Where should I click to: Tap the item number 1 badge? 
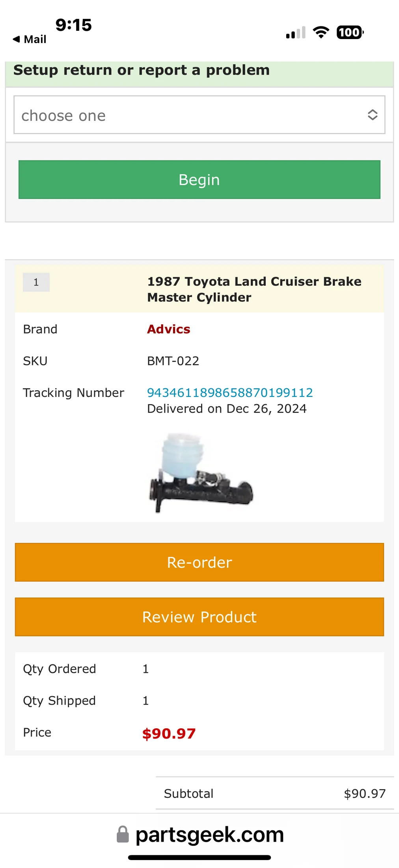click(x=36, y=282)
